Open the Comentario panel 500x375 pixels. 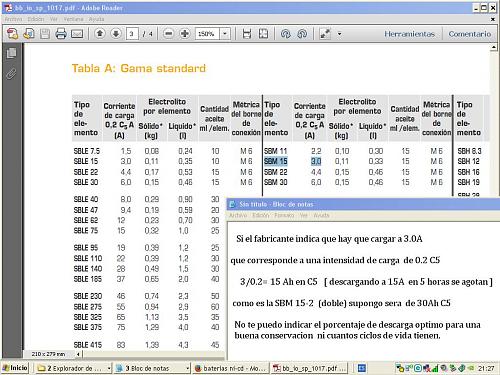(470, 34)
